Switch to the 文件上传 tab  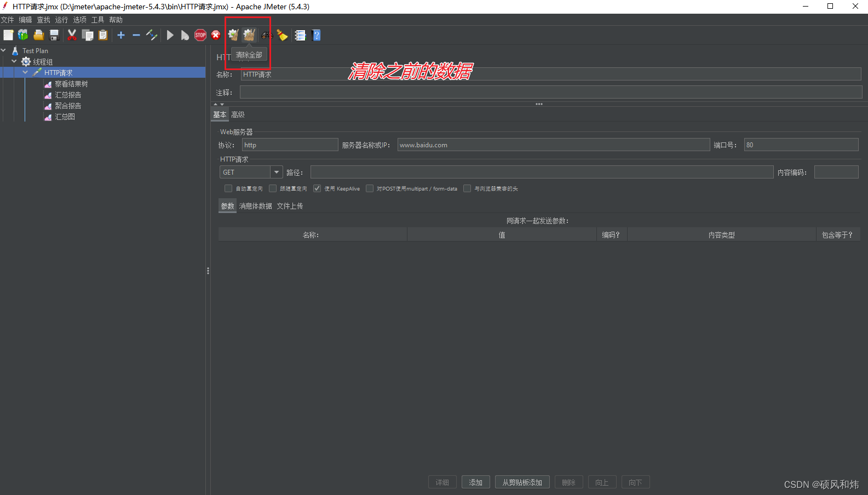click(x=290, y=206)
